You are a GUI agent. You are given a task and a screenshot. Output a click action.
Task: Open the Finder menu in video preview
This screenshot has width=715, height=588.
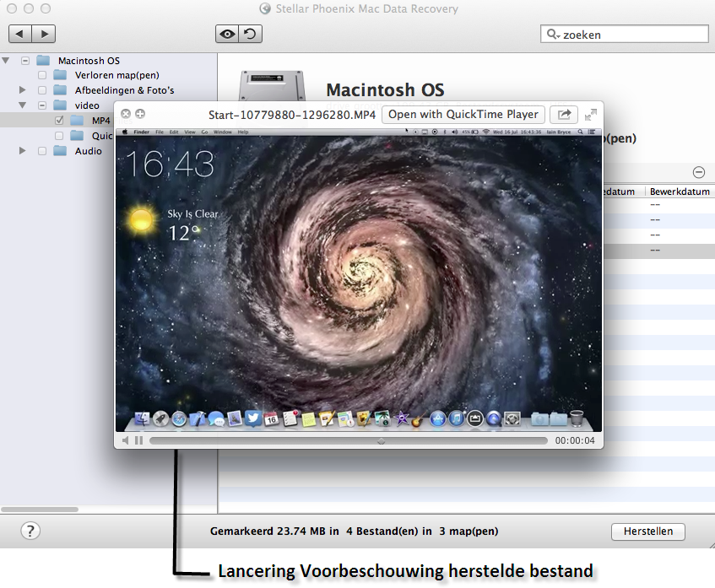141,132
